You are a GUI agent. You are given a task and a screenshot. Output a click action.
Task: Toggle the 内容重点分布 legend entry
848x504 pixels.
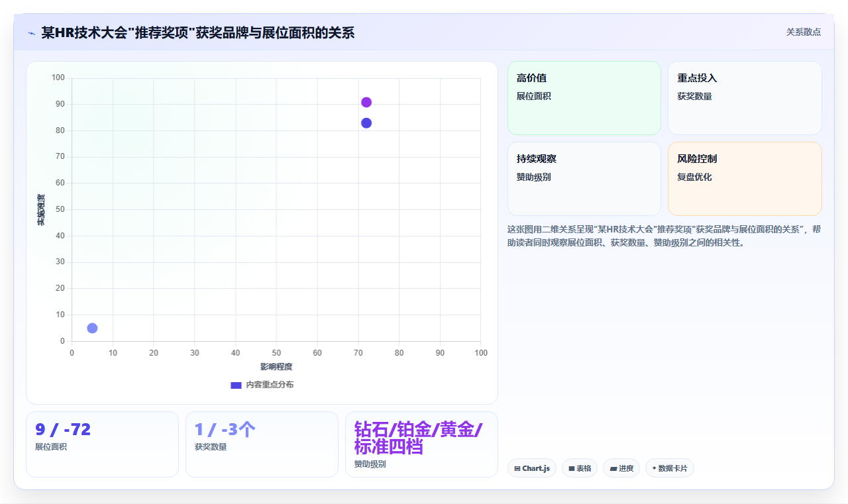262,385
